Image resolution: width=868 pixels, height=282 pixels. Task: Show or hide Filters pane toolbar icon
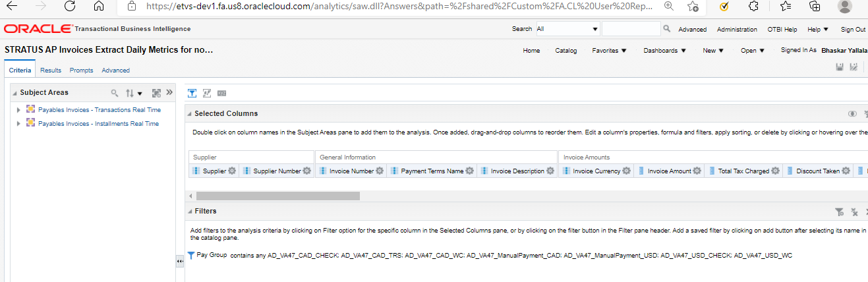pyautogui.click(x=192, y=93)
